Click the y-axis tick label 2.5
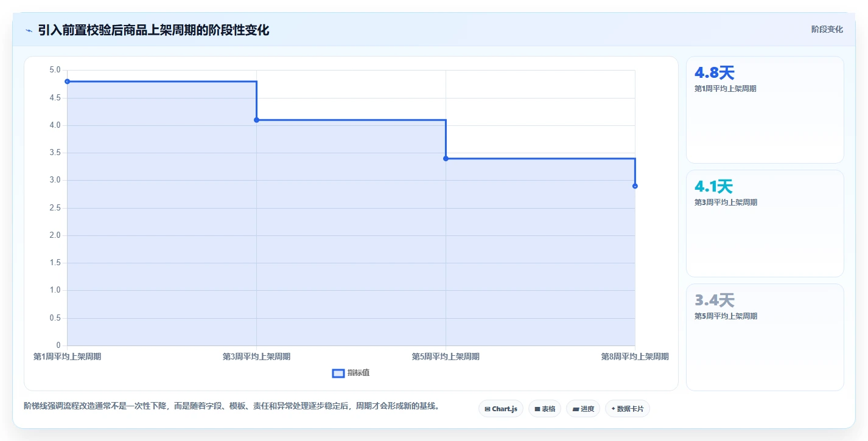This screenshot has height=441, width=868. tap(55, 208)
